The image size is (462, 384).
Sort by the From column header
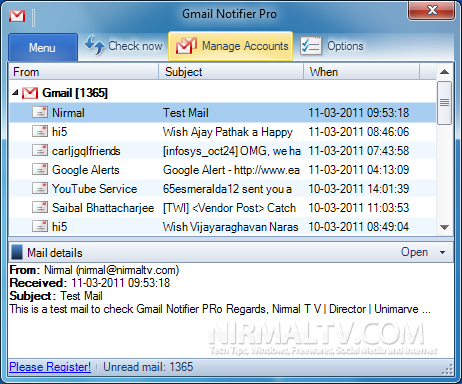point(83,72)
